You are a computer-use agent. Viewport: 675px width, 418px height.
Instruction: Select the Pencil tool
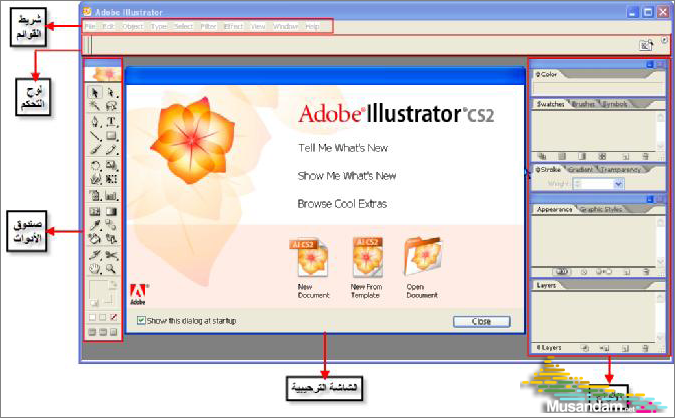coord(111,150)
